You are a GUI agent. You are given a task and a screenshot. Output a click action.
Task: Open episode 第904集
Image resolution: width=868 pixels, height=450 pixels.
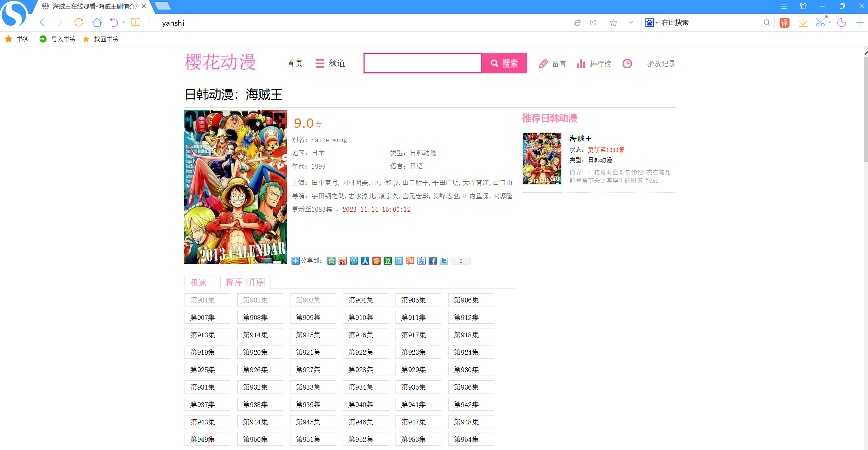pos(361,300)
